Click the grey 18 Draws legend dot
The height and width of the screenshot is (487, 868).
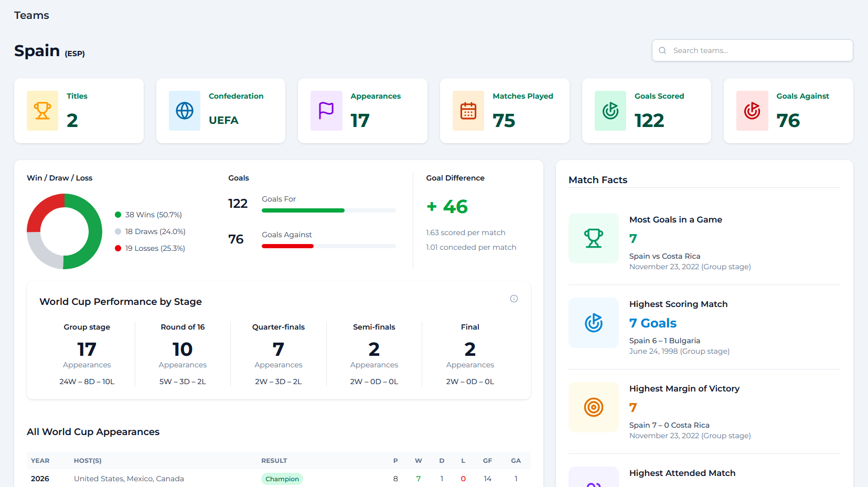[118, 231]
